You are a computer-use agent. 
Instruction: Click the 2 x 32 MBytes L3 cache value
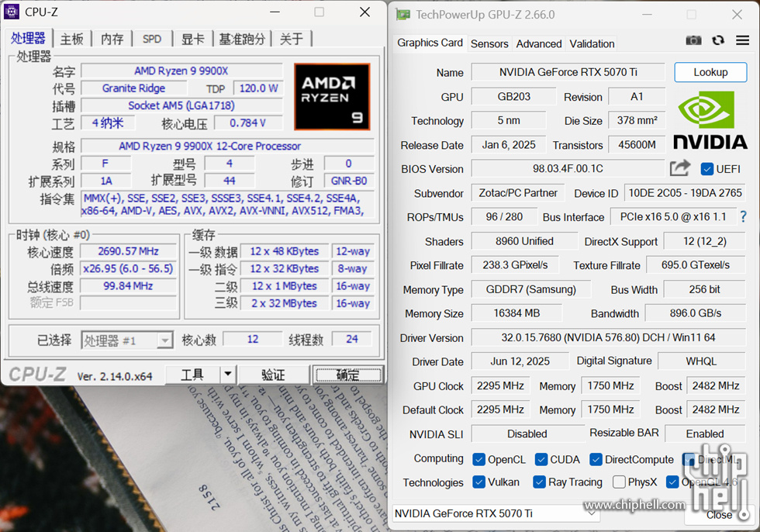[284, 303]
